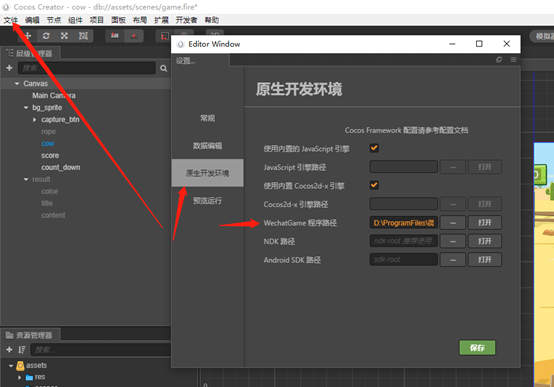Viewport: 554px width, 387px height.
Task: Click the asset sort order icon
Action: coord(22,350)
